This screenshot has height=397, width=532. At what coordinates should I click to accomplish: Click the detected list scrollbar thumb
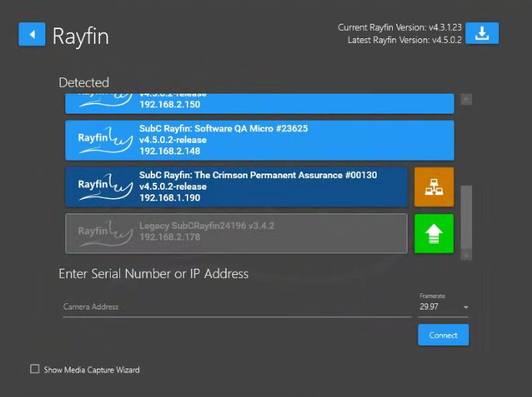[466, 217]
